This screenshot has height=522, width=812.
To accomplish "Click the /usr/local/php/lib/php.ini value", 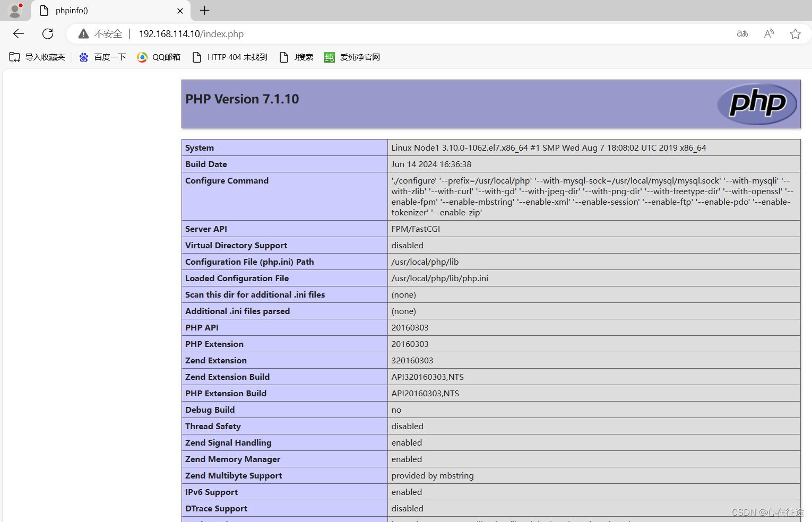I will [x=439, y=279].
